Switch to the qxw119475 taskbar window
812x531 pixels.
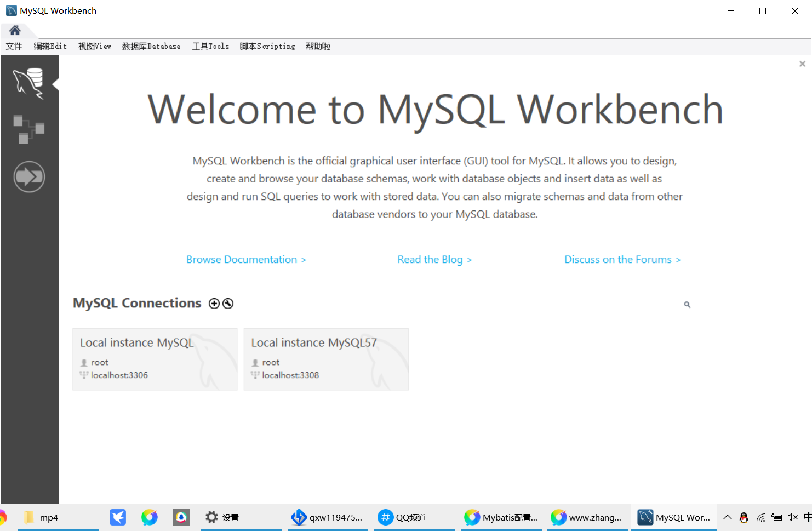[x=328, y=517]
